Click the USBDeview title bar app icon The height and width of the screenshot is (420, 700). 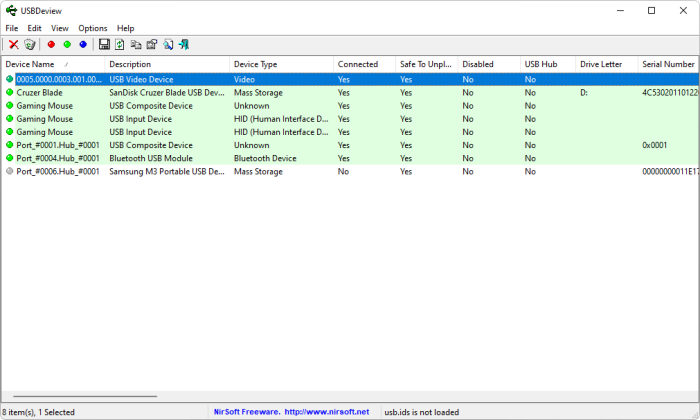(x=11, y=10)
